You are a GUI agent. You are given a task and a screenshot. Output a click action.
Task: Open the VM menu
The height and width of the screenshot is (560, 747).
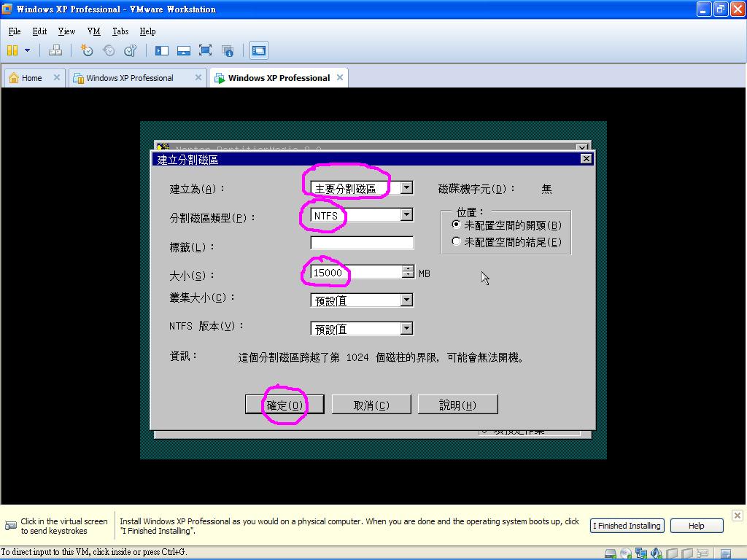click(94, 31)
